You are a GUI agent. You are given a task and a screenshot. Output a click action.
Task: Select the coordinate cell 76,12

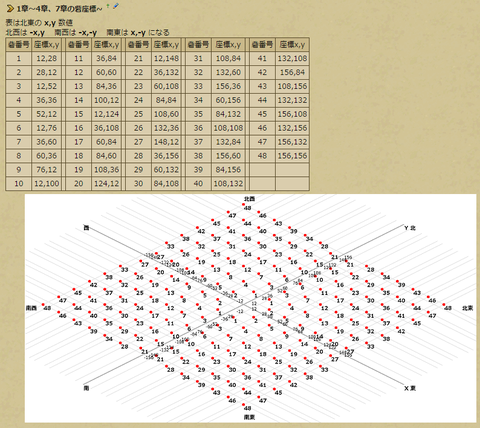(47, 170)
